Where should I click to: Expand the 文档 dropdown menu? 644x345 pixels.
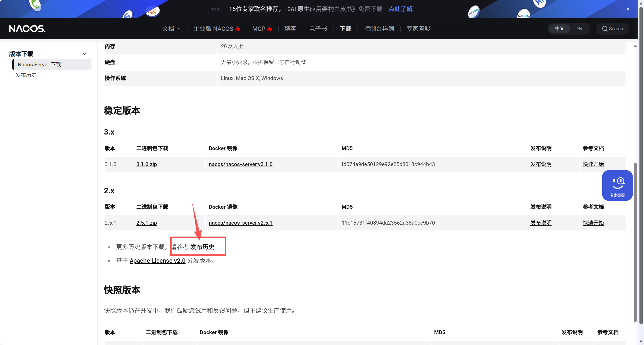(172, 29)
